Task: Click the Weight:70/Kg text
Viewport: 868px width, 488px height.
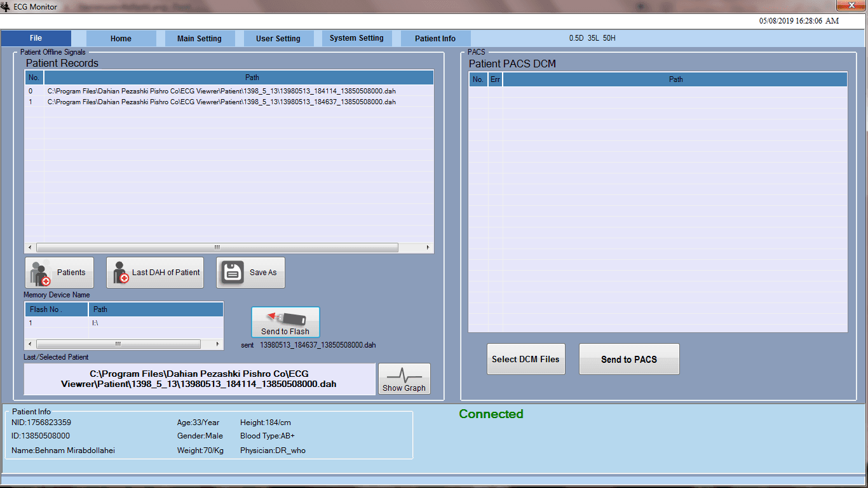Action: pyautogui.click(x=200, y=451)
